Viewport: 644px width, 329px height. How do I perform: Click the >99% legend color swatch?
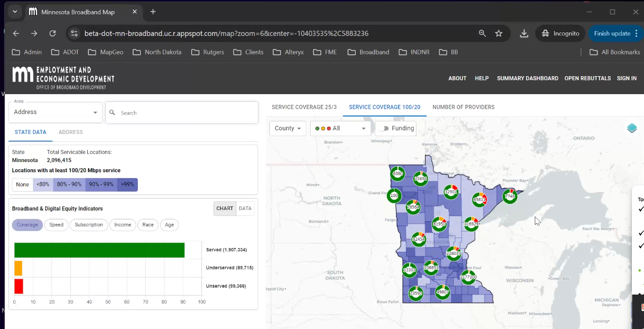pyautogui.click(x=127, y=184)
